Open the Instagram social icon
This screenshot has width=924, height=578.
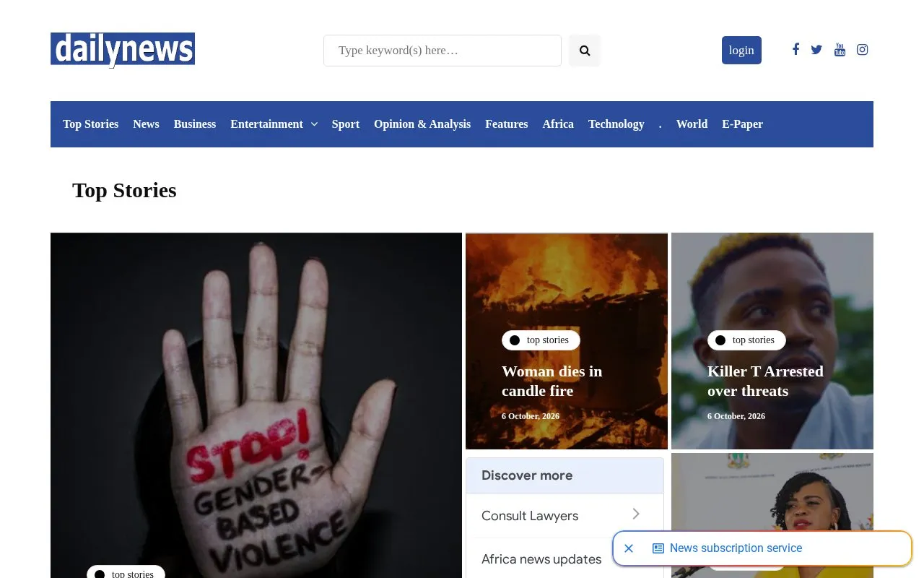coord(862,50)
